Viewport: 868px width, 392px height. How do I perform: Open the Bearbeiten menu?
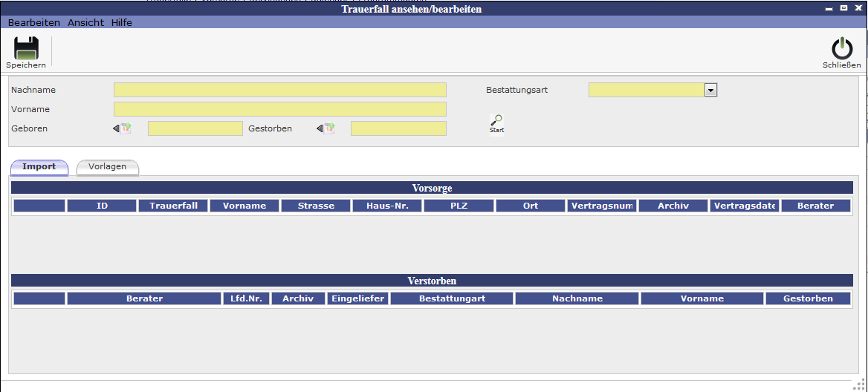(34, 23)
